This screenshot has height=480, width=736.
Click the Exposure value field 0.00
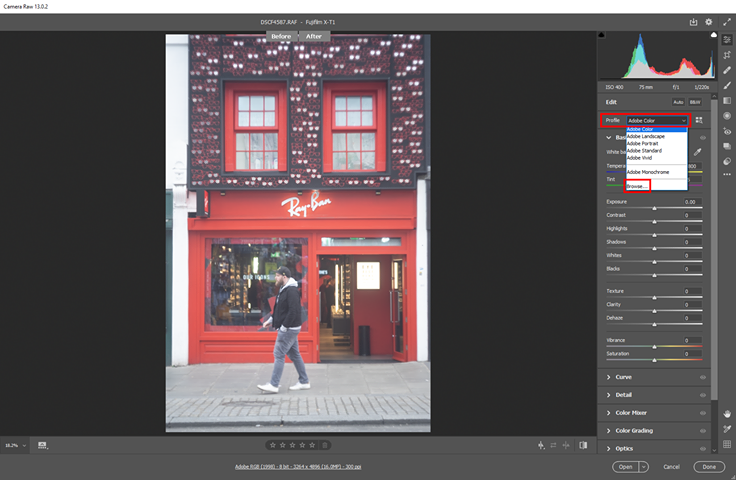coord(692,202)
